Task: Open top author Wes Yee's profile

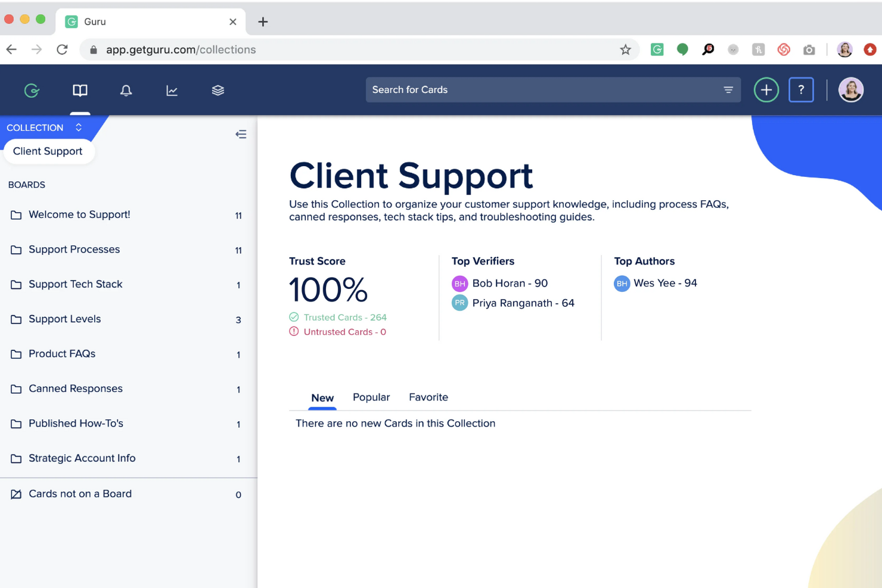Action: coord(665,283)
